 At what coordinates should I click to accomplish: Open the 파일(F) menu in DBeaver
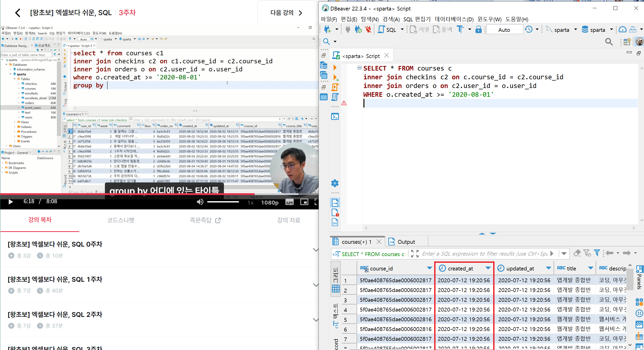[329, 19]
